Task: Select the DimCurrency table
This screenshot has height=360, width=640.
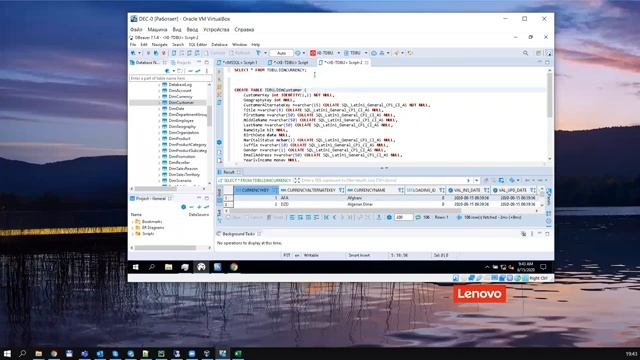Action: (180, 97)
